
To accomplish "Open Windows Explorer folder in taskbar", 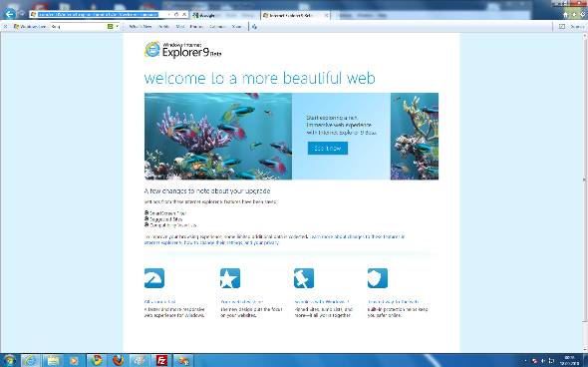I will tap(53, 360).
